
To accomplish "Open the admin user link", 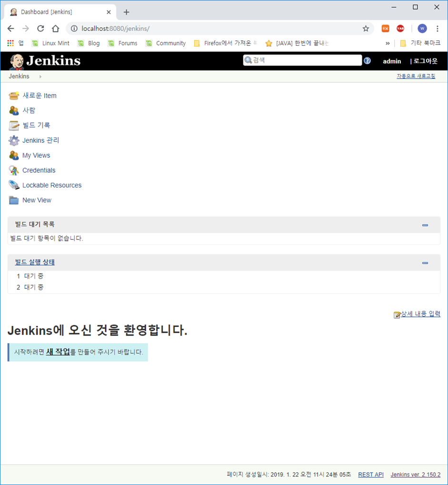I will click(392, 61).
